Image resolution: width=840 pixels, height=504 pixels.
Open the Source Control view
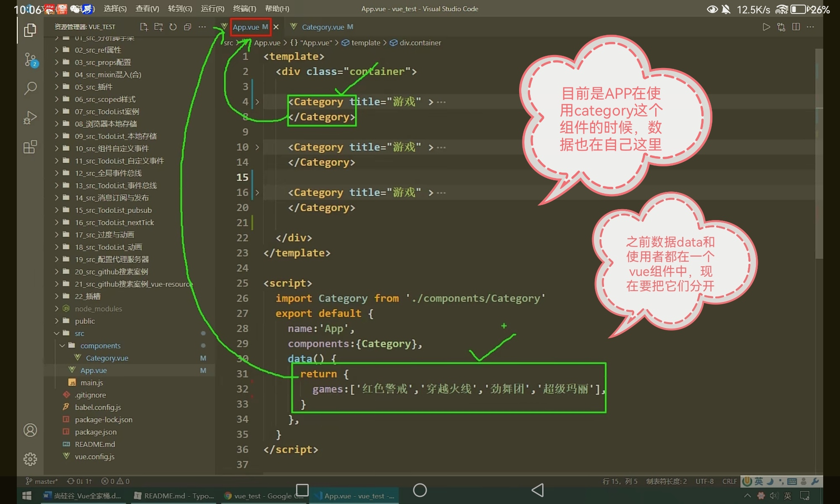30,60
